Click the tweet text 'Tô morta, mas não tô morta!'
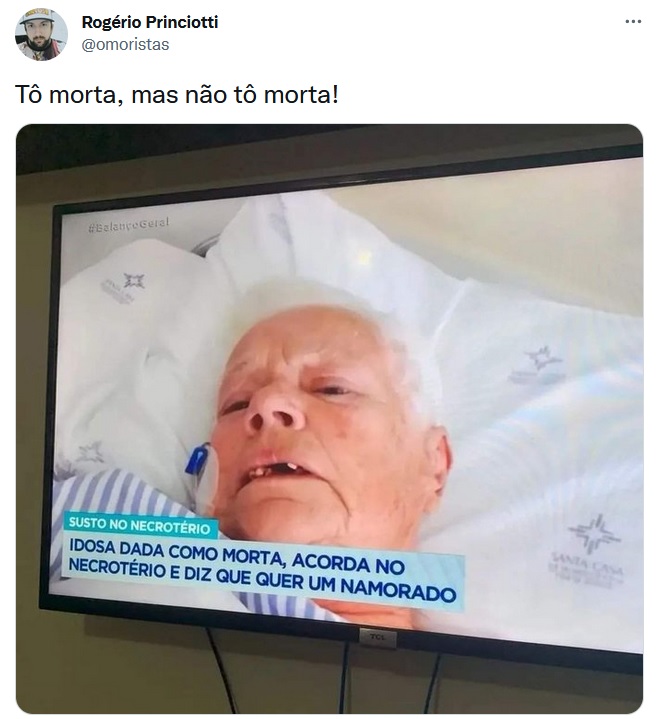658x719 pixels. 177,95
